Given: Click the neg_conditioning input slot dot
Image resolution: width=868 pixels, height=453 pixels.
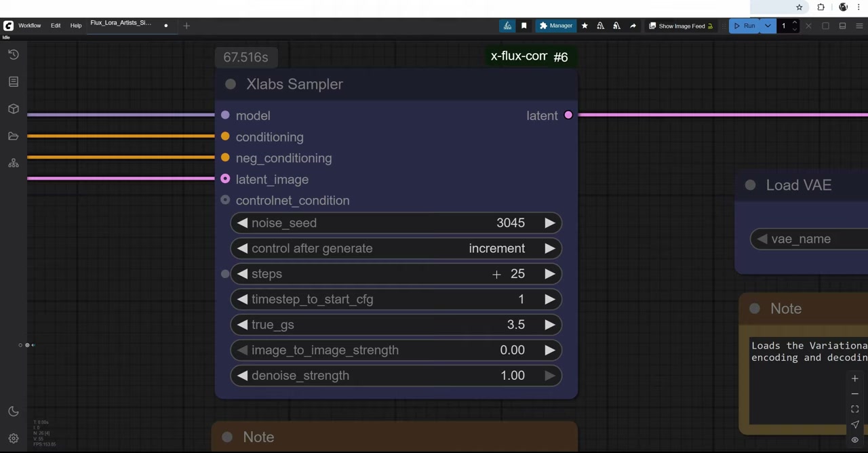Looking at the screenshot, I should click(225, 158).
